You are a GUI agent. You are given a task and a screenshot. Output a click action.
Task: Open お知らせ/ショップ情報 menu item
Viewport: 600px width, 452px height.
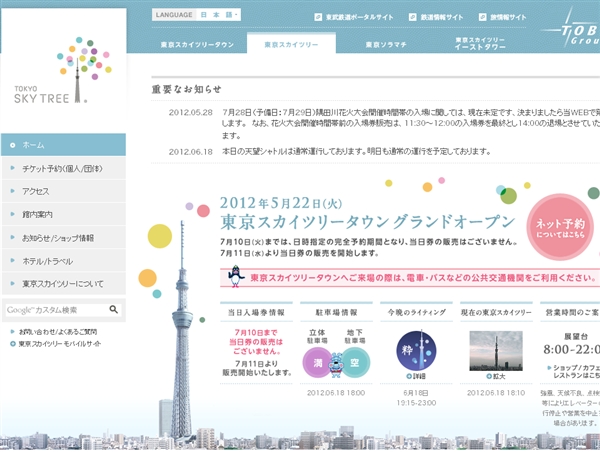pyautogui.click(x=64, y=238)
